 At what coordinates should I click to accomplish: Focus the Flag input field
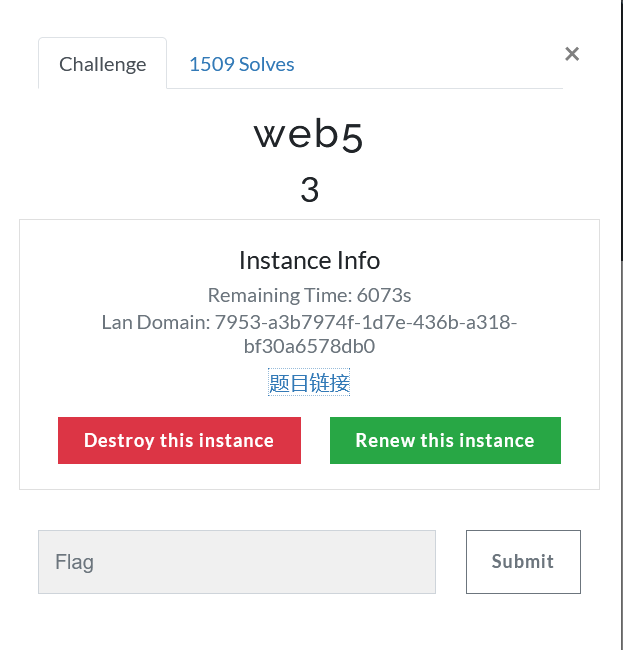[237, 562]
